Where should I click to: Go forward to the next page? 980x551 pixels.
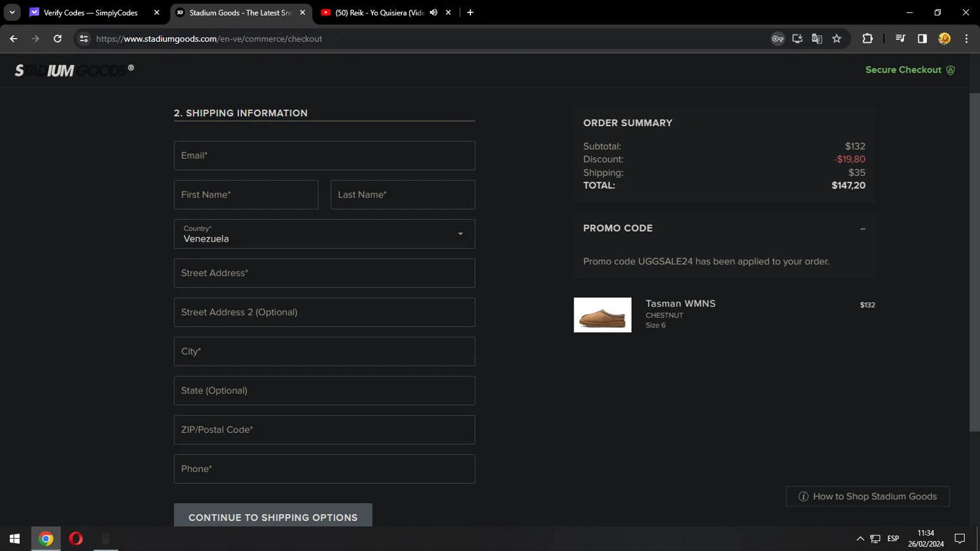35,39
